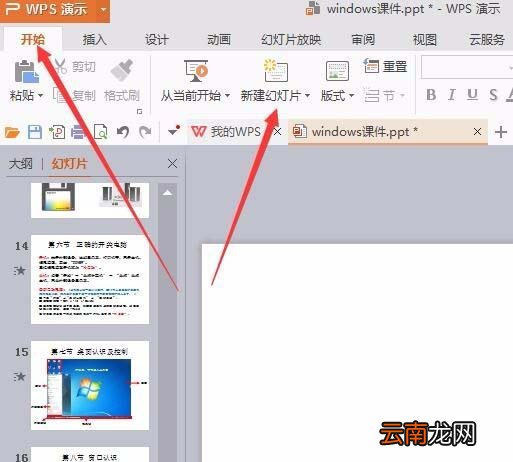Switch to the 我的WPS document tab
Image resolution: width=513 pixels, height=462 pixels.
pyautogui.click(x=227, y=132)
